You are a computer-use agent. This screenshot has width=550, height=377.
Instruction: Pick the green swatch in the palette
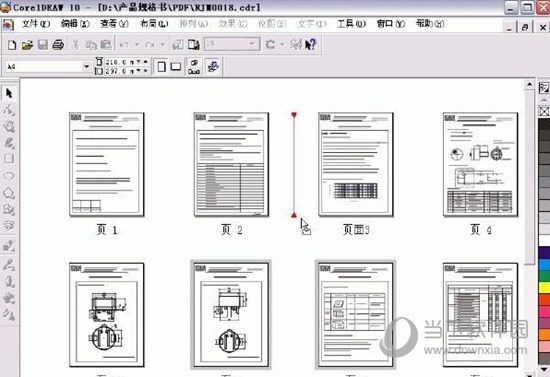[x=544, y=276]
